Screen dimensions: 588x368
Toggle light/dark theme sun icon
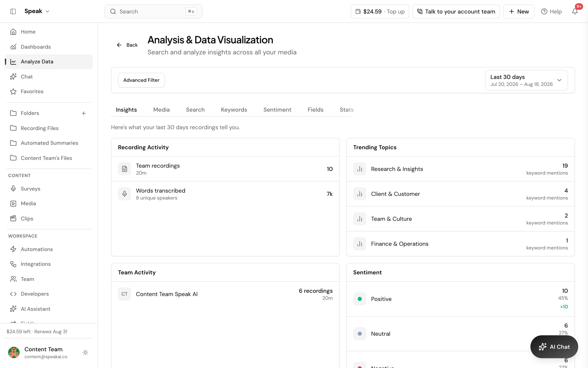[x=85, y=352]
